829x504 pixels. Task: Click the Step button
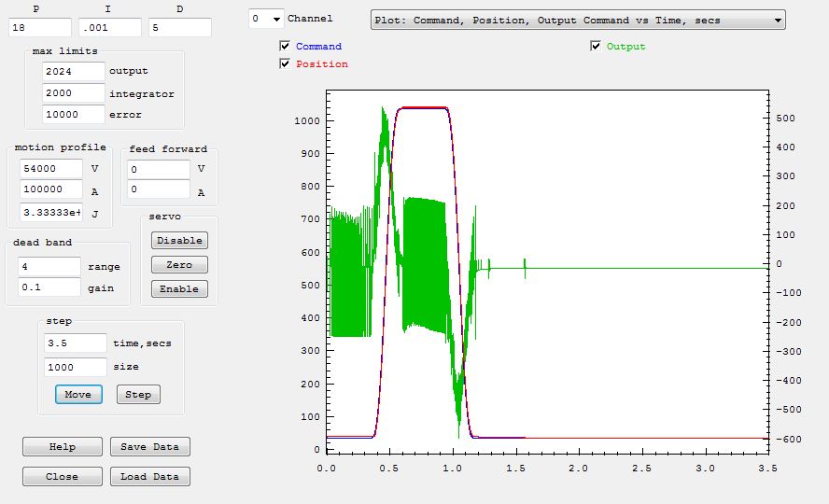click(138, 395)
